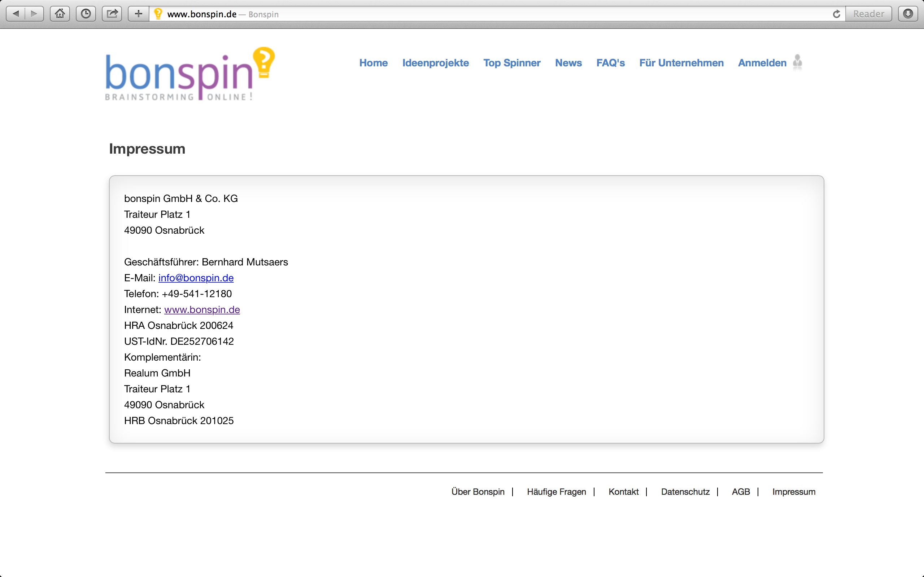Screen dimensions: 924x577
Task: Open the history clock icon
Action: (86, 14)
